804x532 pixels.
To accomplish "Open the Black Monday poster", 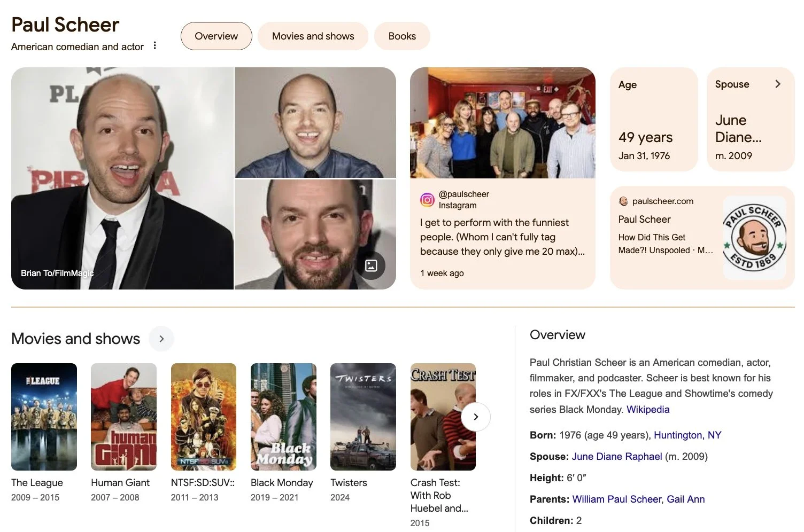I will pyautogui.click(x=283, y=417).
